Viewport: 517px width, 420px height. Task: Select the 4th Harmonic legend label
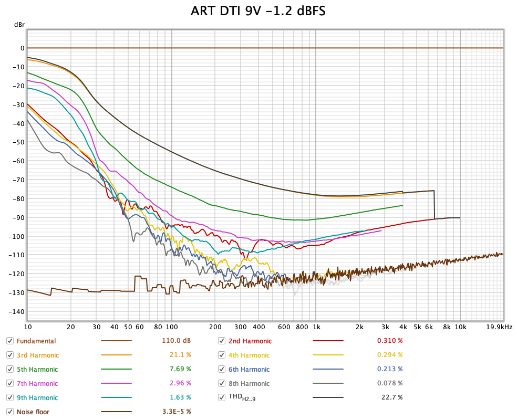pos(249,355)
